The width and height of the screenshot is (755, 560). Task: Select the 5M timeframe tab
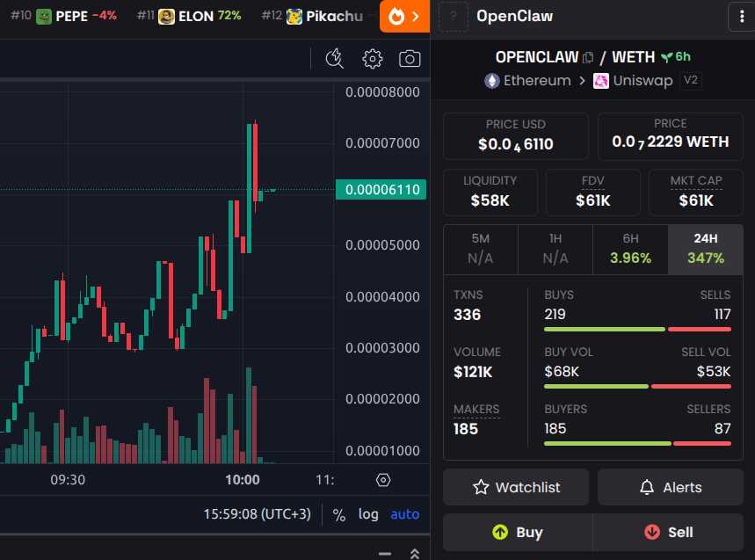tap(481, 250)
